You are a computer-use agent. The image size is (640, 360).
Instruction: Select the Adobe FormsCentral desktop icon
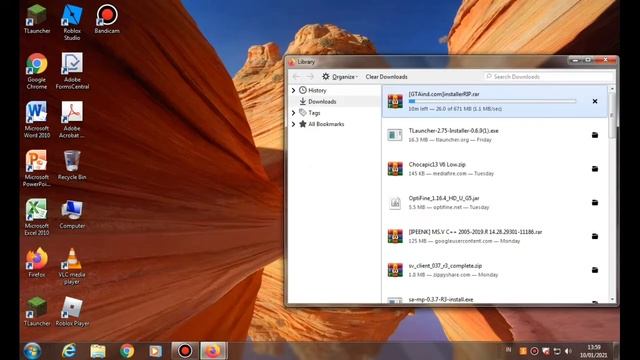72,71
